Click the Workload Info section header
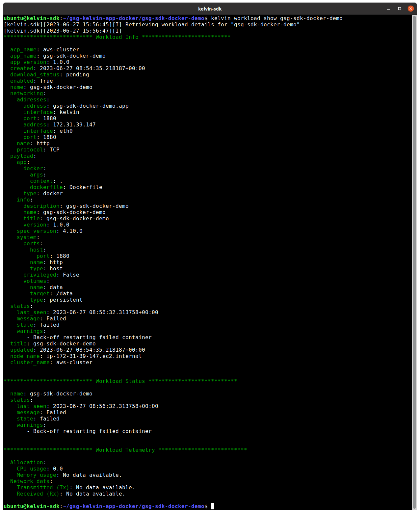This screenshot has height=513, width=420. 117,37
